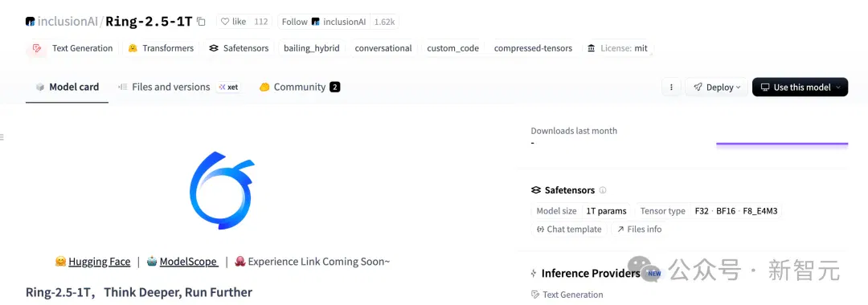Copy the model name with the copy icon
The image size is (868, 305).
pos(202,22)
